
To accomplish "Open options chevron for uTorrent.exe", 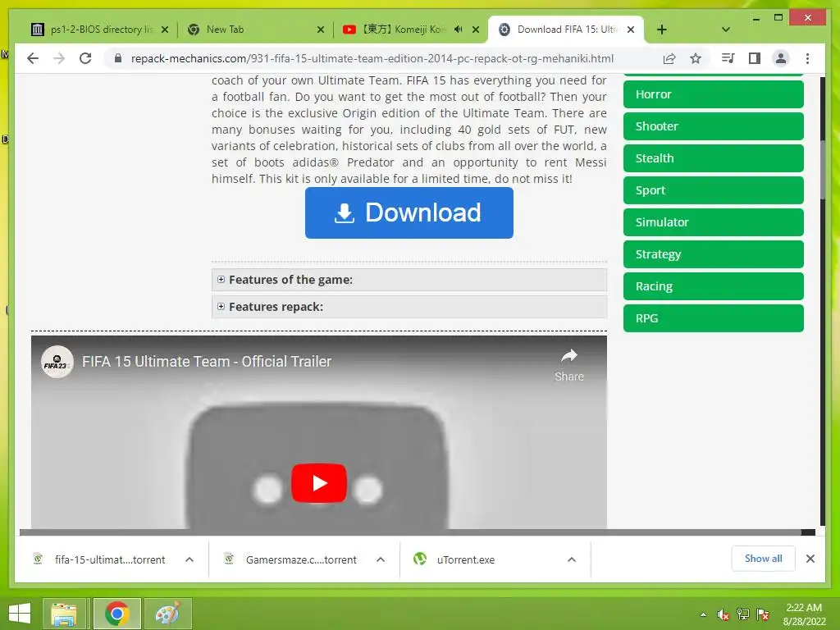I will (x=572, y=559).
